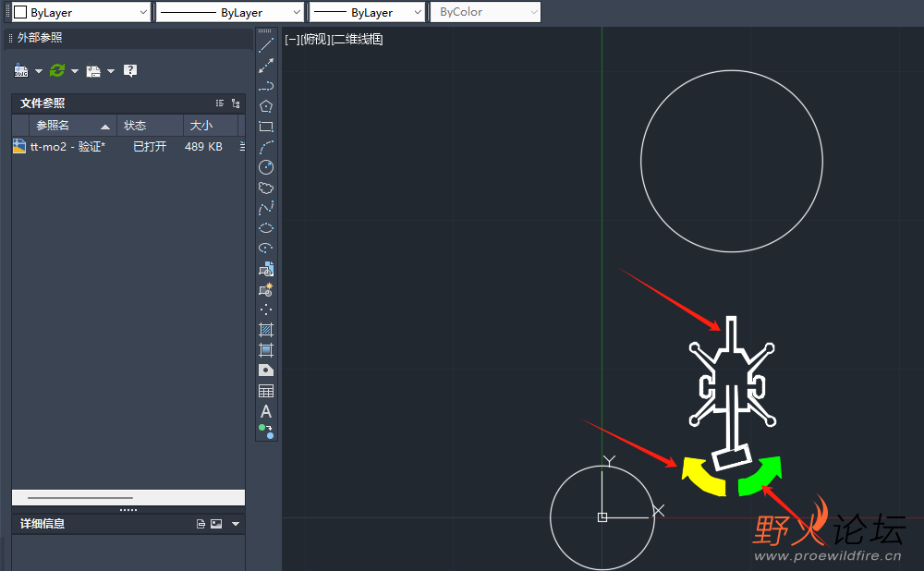Switch file references to list view
Screen dimensions: 924x571
click(x=220, y=103)
